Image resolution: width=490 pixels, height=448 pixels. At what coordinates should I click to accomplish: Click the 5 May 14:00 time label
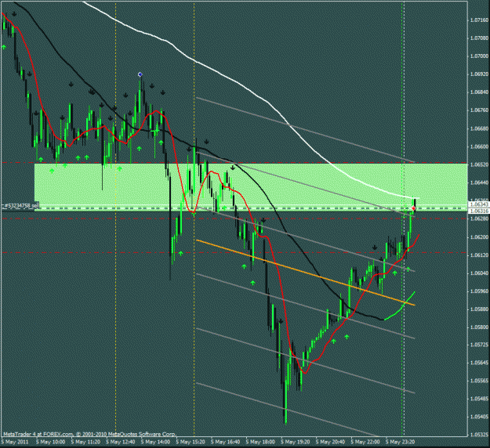pos(155,442)
